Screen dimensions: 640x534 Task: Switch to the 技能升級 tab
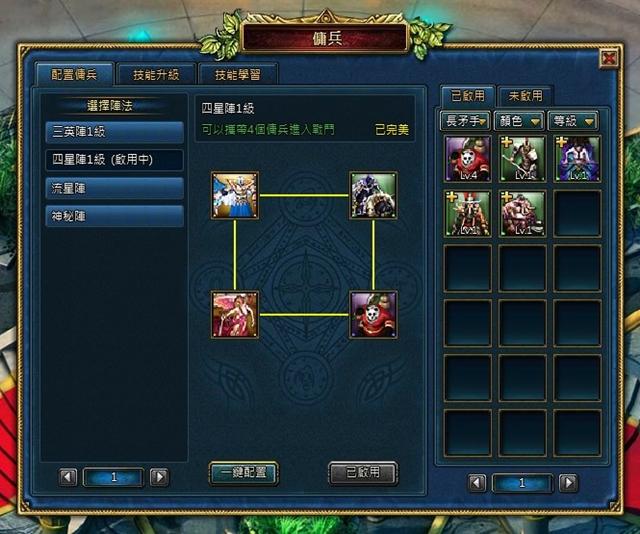[x=156, y=74]
